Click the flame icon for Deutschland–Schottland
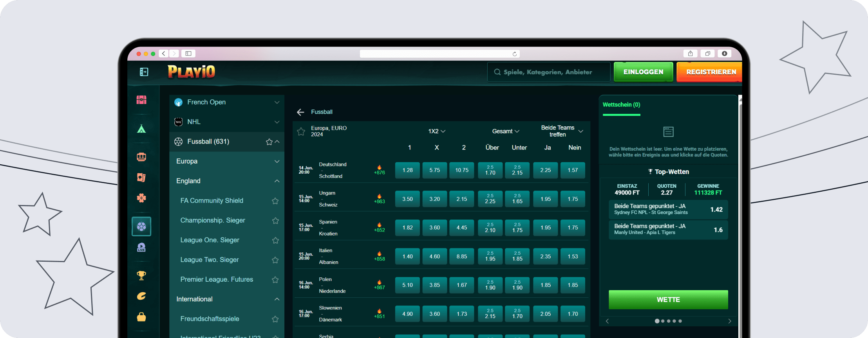 [x=379, y=167]
